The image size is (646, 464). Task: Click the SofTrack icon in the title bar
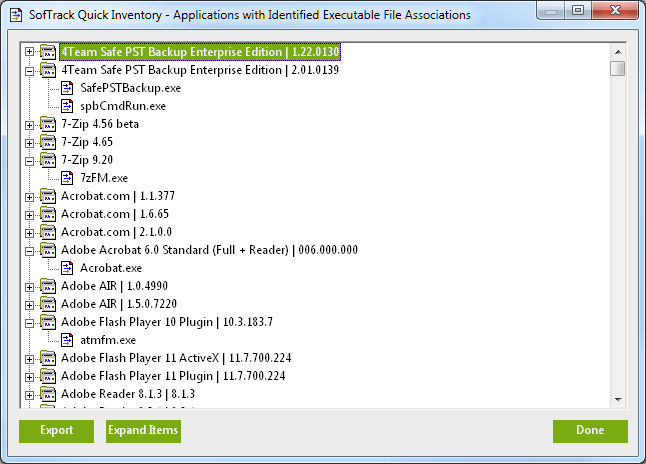click(16, 15)
